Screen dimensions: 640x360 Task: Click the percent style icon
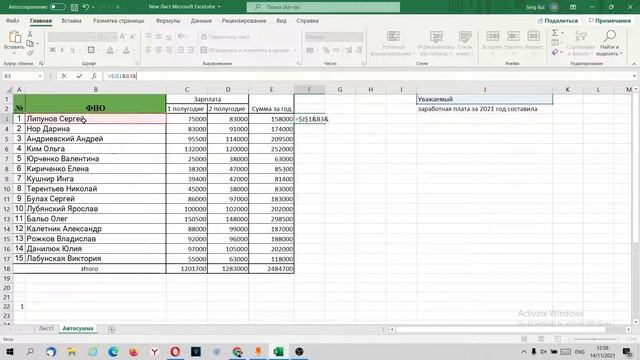[x=326, y=50]
